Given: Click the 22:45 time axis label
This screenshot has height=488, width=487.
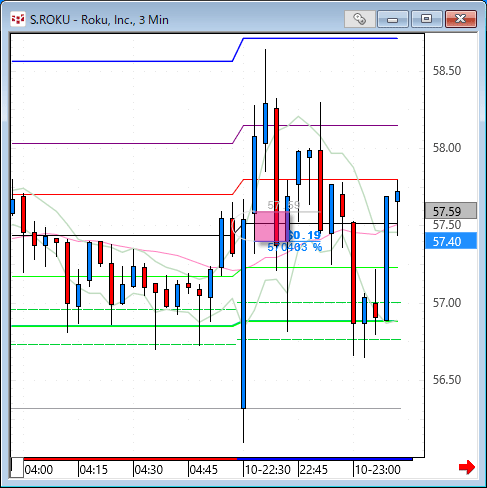Looking at the screenshot, I should 314,470.
